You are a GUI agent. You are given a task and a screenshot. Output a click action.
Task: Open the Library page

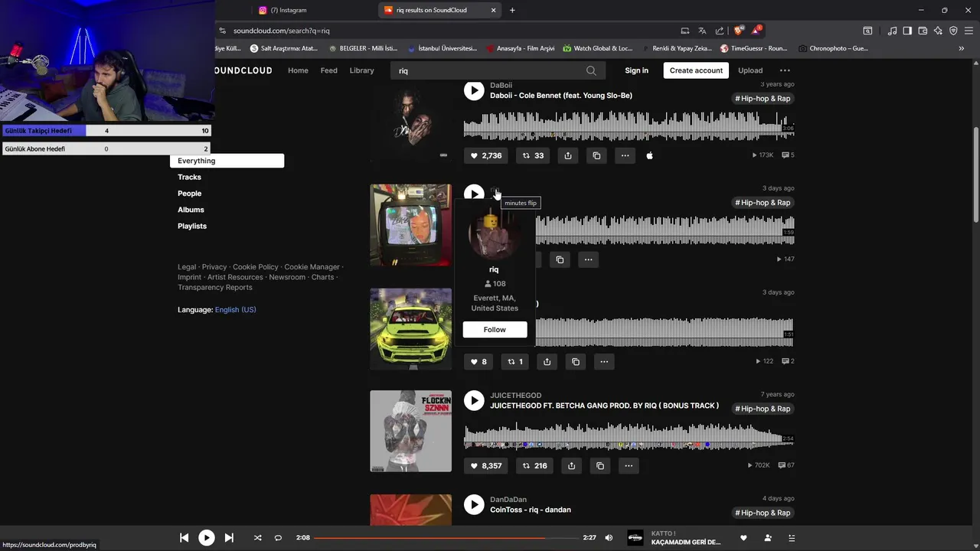pyautogui.click(x=361, y=70)
